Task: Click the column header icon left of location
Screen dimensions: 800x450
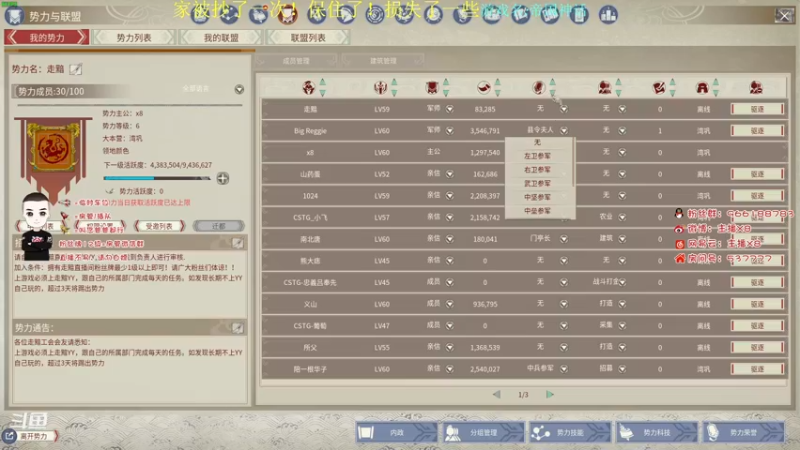Action: pyautogui.click(x=659, y=88)
